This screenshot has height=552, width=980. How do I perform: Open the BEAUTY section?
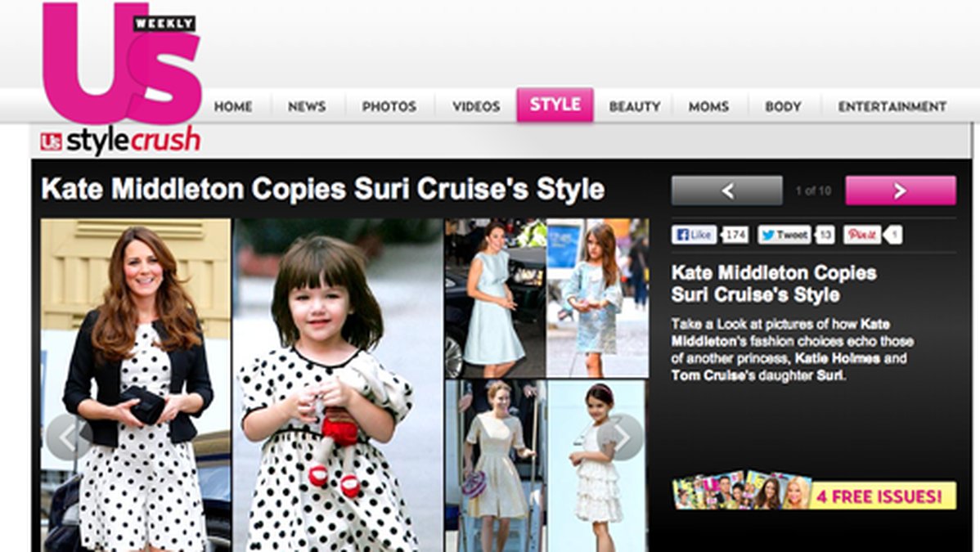coord(634,107)
